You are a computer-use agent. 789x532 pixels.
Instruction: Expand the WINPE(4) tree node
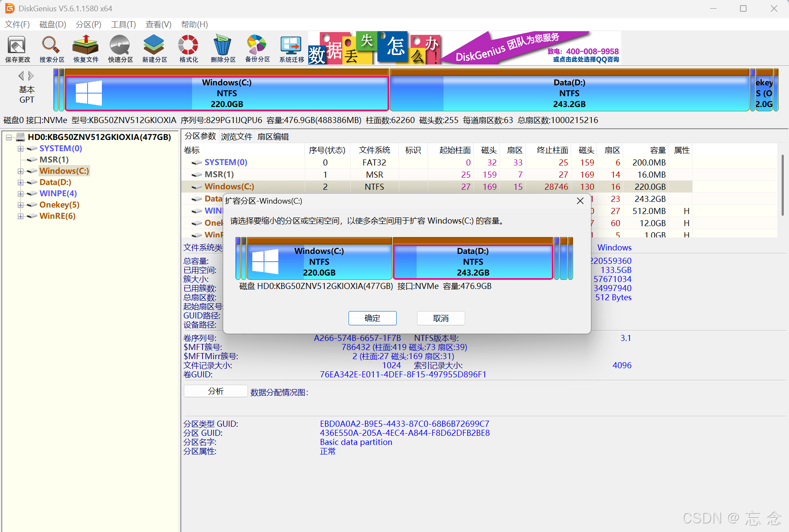pyautogui.click(x=20, y=194)
